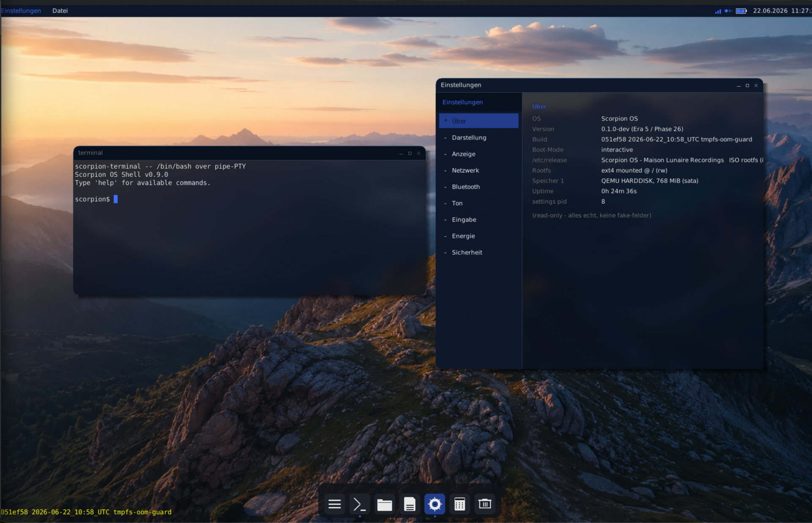
Task: Click the settings pid value 8
Action: (x=603, y=201)
